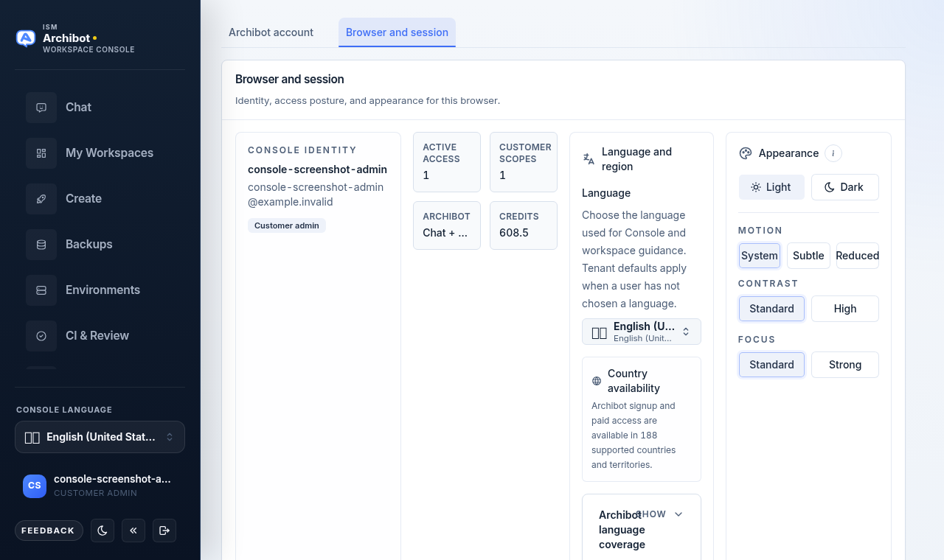Open Environments from the sidebar
Screen dimensions: 944x560
point(100,290)
